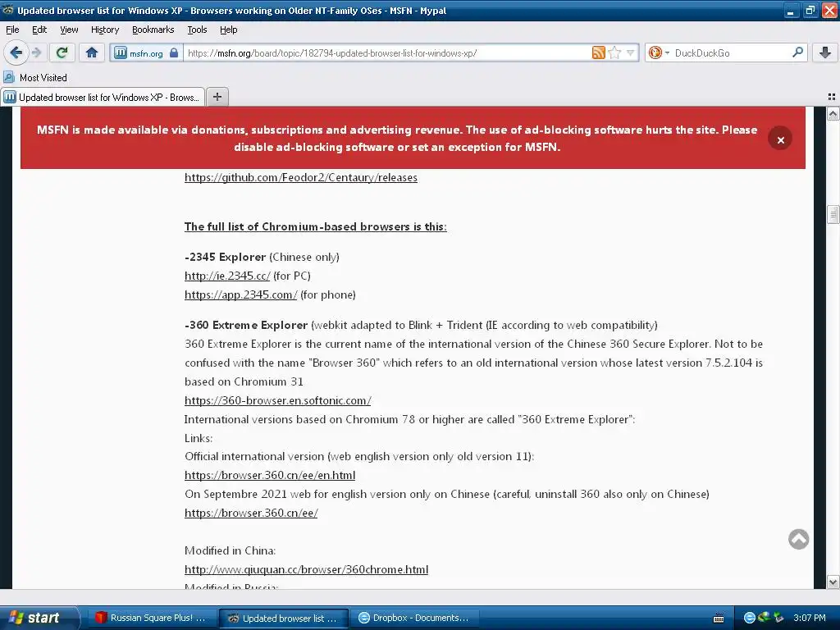
Task: Open the View menu
Action: point(69,30)
